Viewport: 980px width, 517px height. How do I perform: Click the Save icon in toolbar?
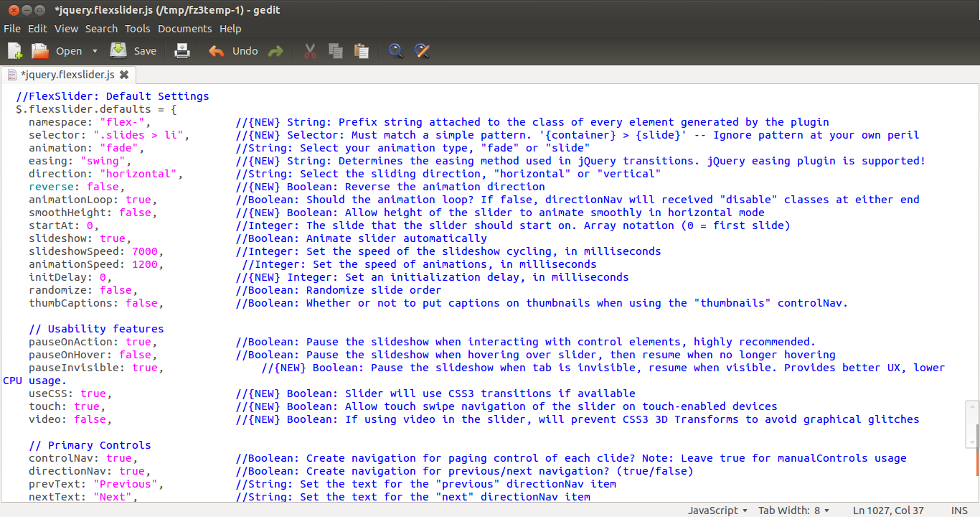tap(118, 51)
